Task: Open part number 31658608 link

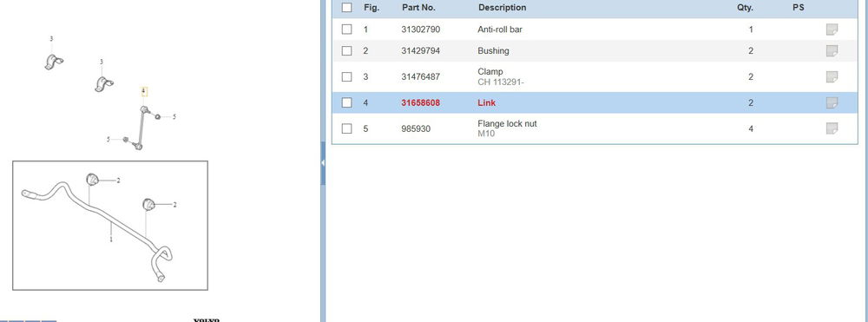Action: click(421, 103)
